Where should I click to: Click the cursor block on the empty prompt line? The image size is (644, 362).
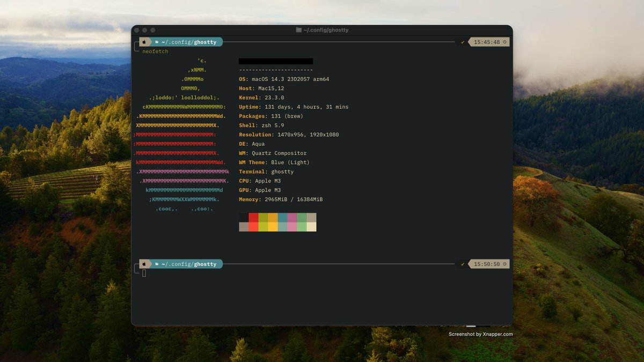[x=144, y=274]
